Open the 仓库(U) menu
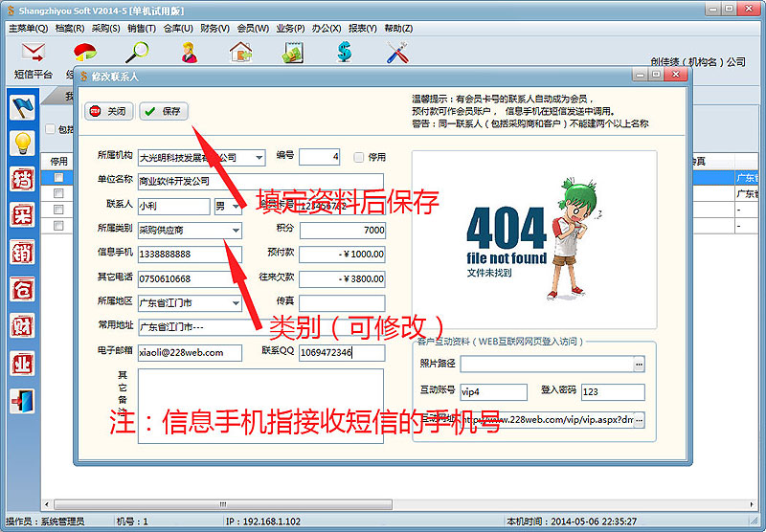The height and width of the screenshot is (532, 766). (x=178, y=29)
